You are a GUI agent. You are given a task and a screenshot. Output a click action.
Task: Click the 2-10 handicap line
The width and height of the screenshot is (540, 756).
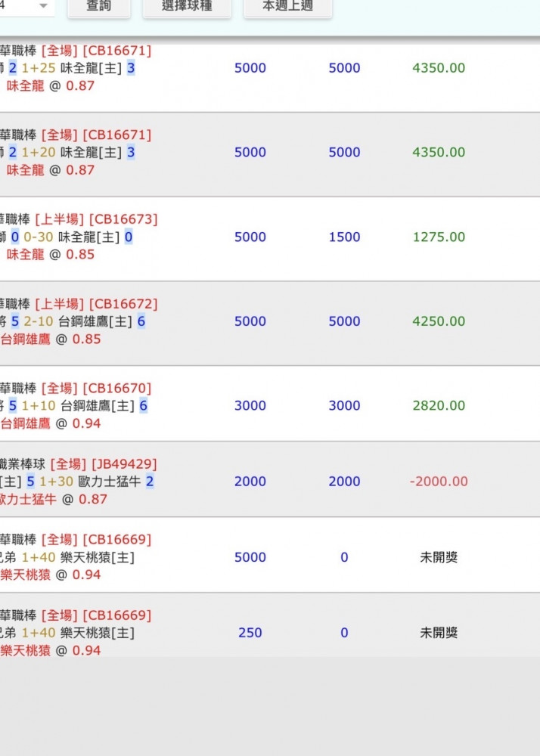[38, 321]
